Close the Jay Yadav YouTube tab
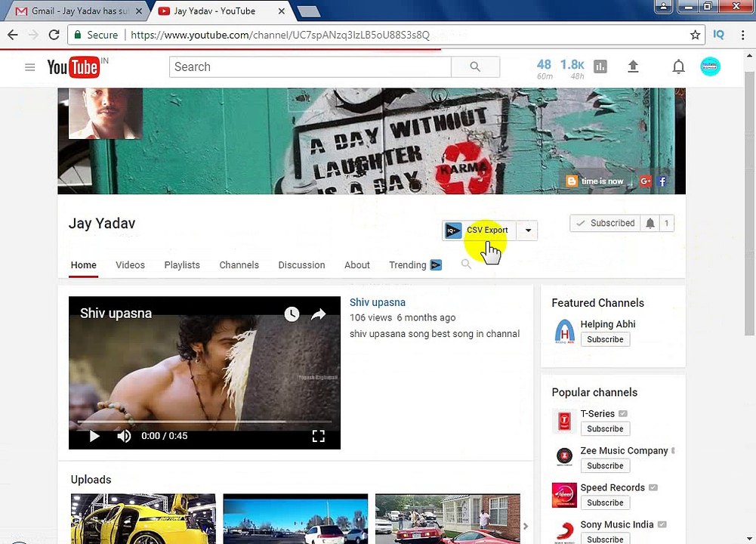 282,11
